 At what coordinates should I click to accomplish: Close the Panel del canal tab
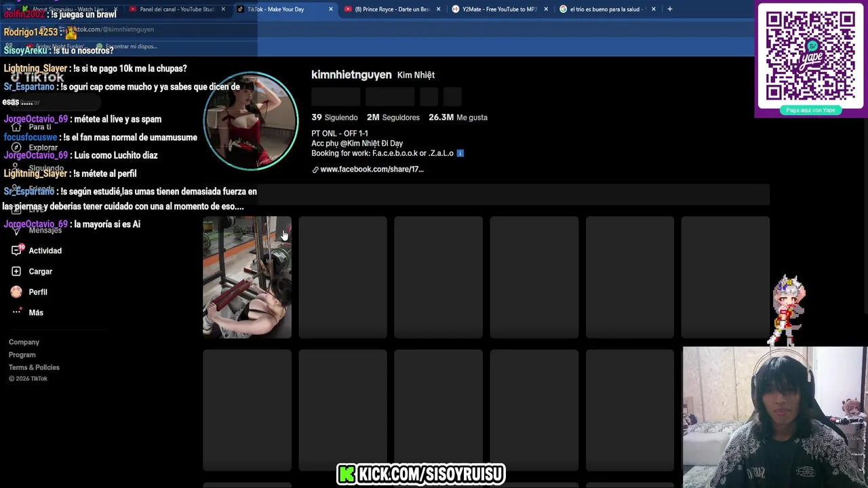pos(223,9)
